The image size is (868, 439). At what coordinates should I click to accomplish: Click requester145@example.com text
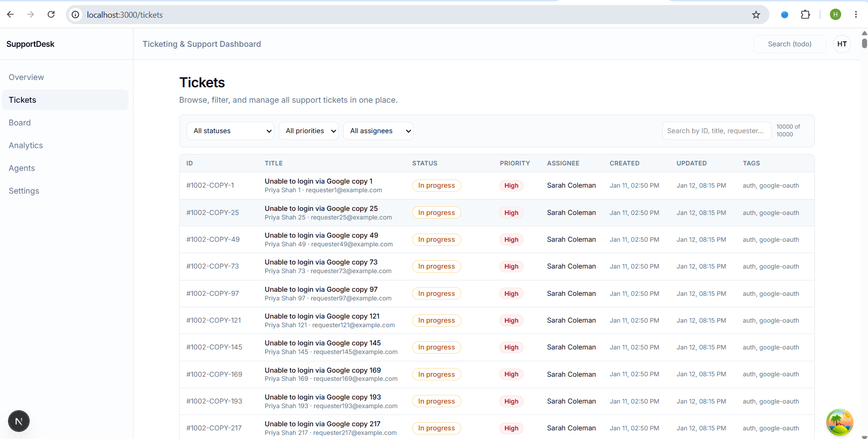pyautogui.click(x=355, y=352)
